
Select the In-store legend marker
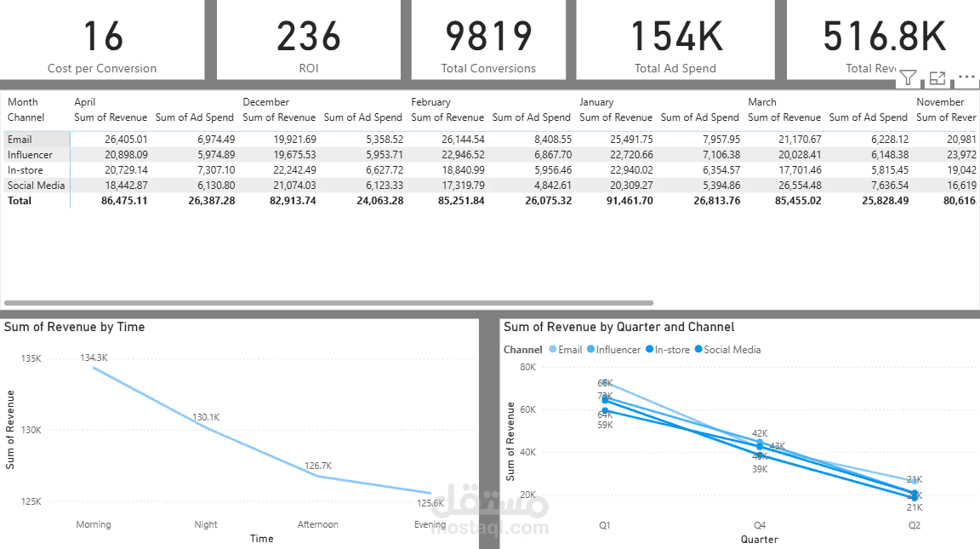[x=649, y=350]
